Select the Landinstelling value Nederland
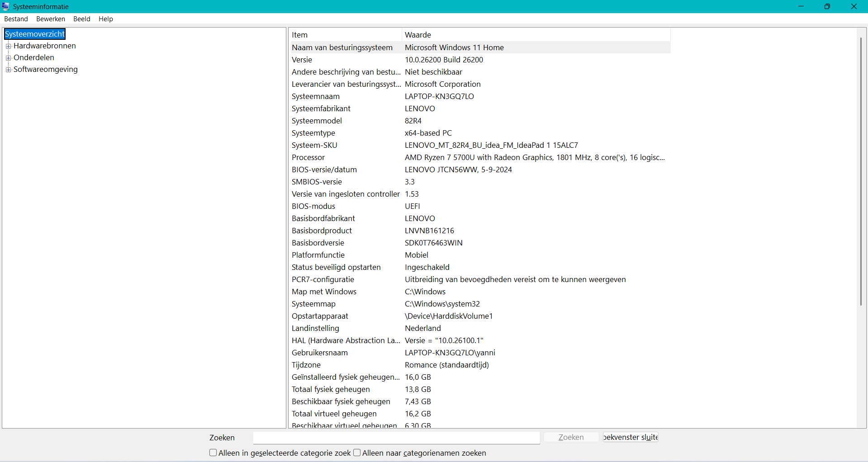This screenshot has width=868, height=462. 423,328
